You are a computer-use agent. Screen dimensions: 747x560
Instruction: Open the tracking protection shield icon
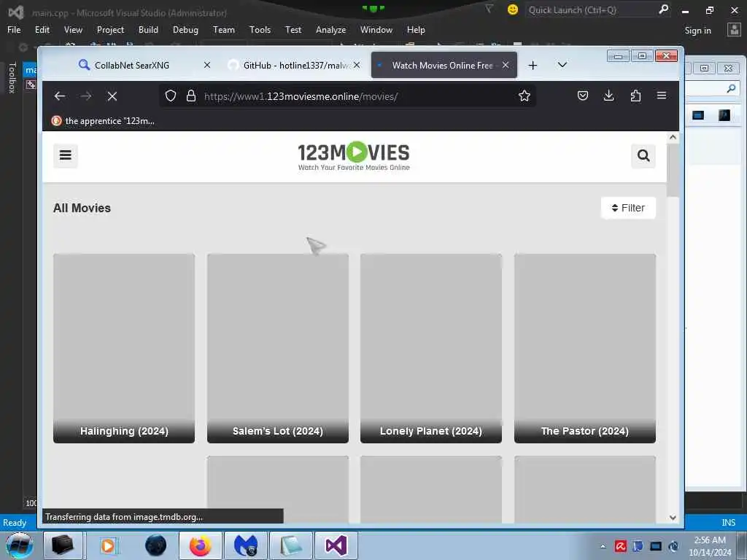point(171,96)
